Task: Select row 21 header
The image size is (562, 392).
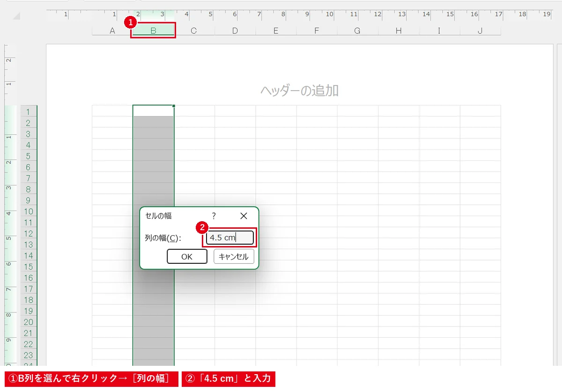Action: (29, 333)
